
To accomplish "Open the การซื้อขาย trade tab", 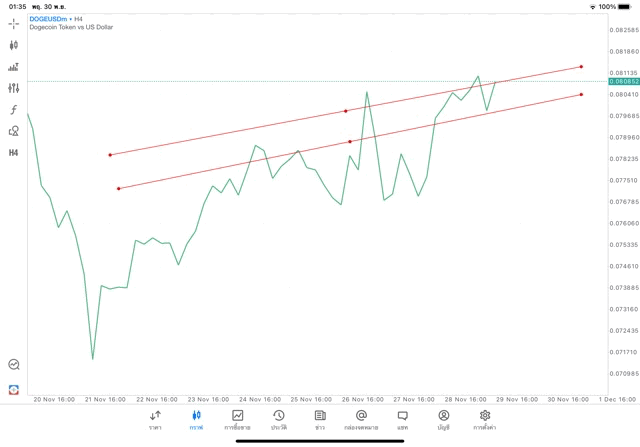I will click(x=237, y=419).
